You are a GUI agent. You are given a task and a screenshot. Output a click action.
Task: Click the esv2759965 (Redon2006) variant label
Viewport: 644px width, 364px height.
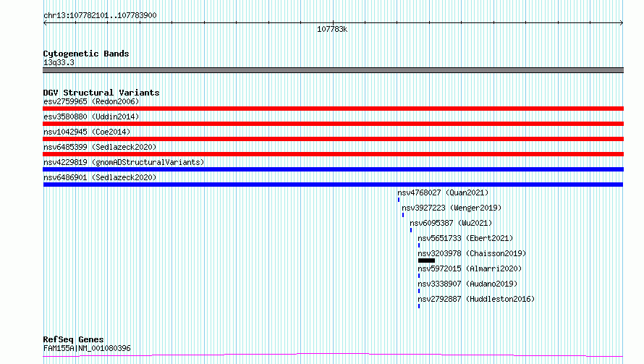91,101
